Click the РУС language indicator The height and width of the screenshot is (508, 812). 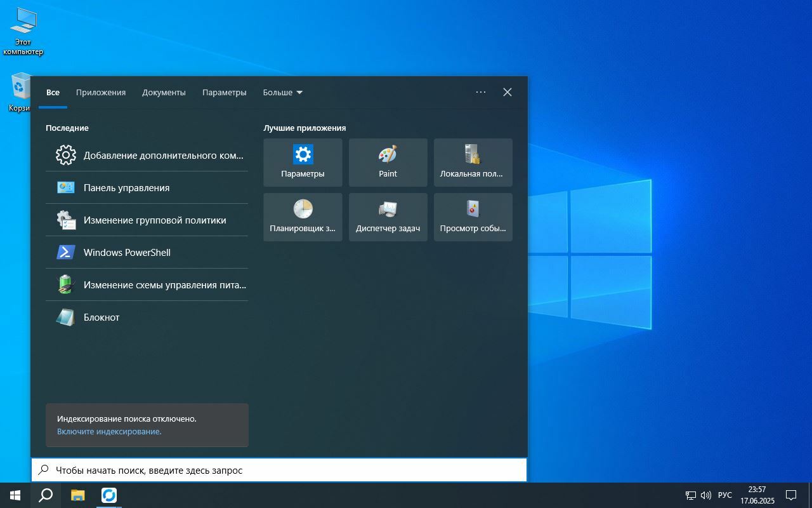pyautogui.click(x=724, y=495)
